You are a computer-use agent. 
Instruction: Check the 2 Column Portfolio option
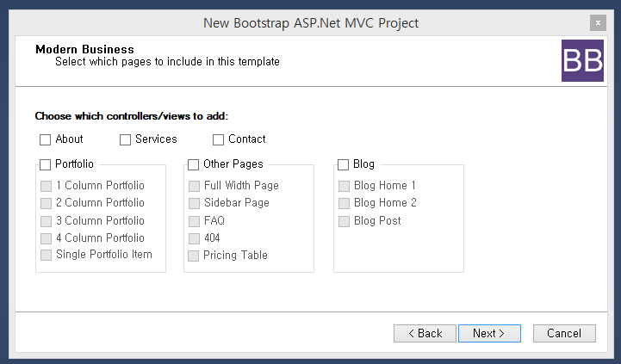pyautogui.click(x=47, y=204)
